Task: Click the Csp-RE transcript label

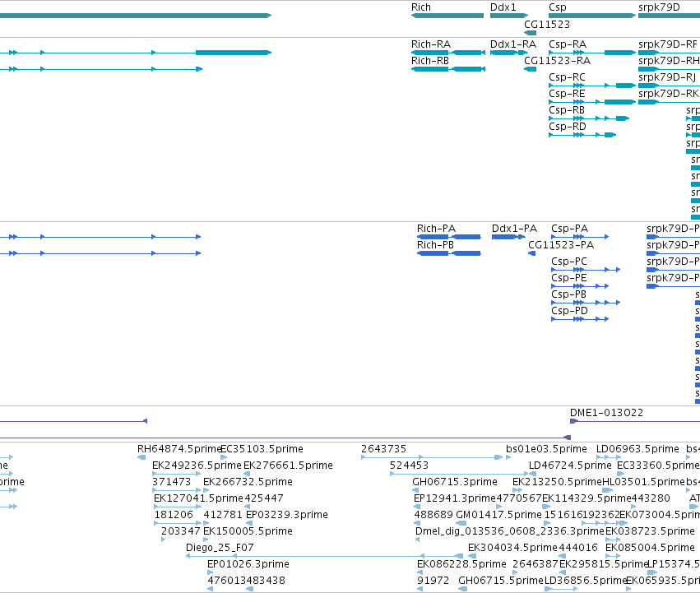Action: click(x=567, y=94)
